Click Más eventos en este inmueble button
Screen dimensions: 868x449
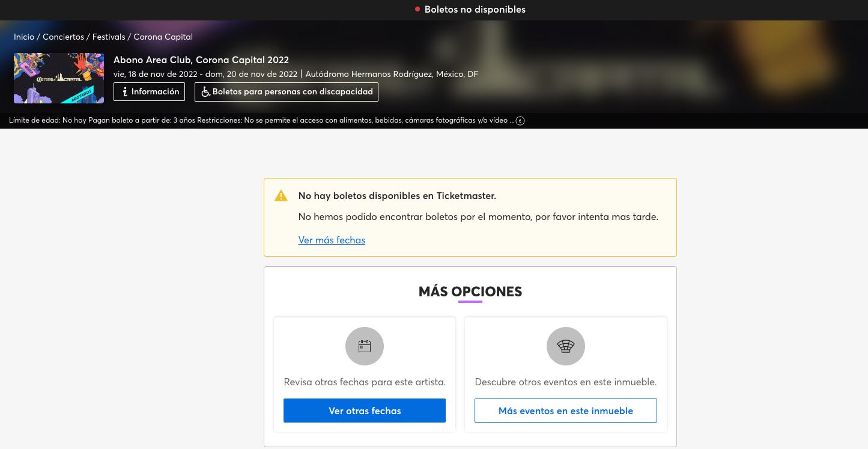tap(566, 411)
